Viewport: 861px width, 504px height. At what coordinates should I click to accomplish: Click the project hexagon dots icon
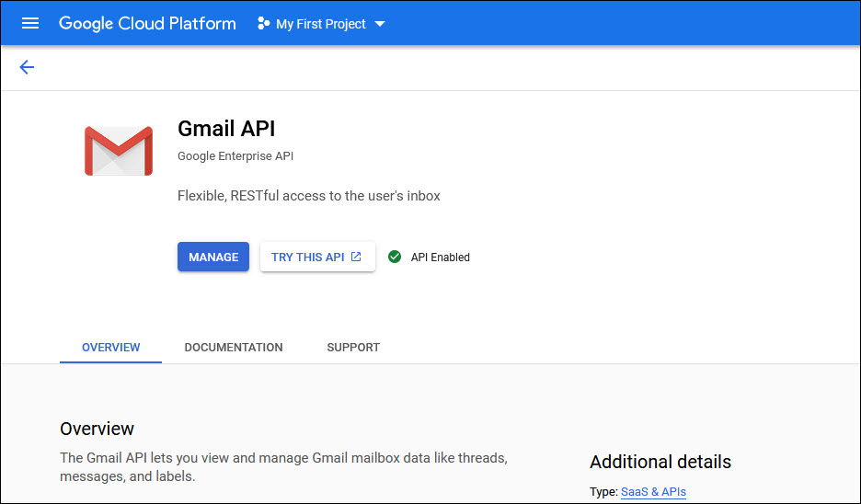pos(263,24)
